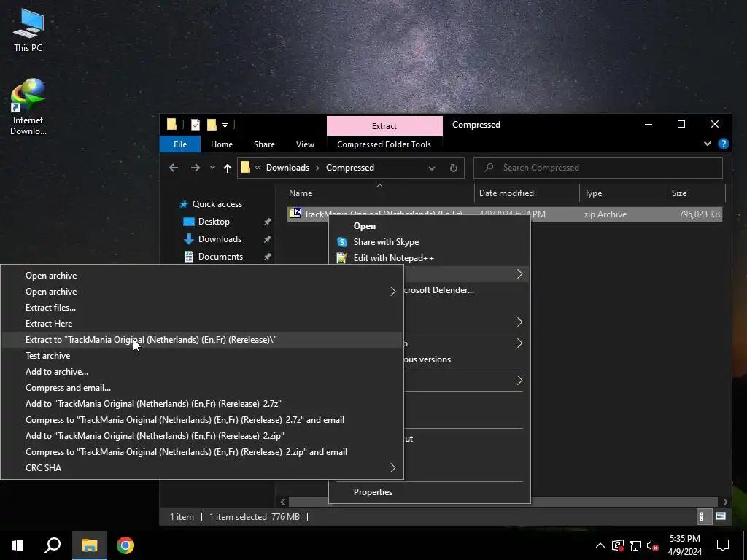Open Desktop in the navigation pane

coord(214,222)
